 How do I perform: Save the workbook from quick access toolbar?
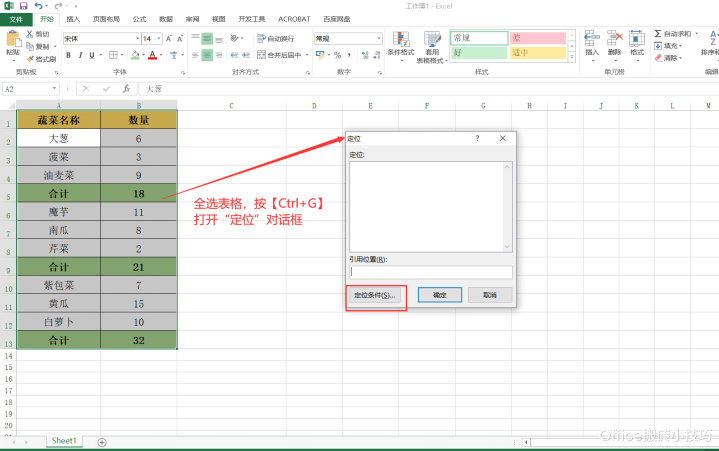(x=23, y=6)
